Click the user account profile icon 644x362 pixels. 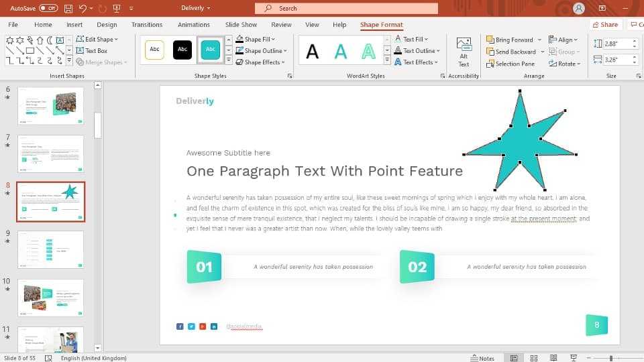[x=578, y=8]
